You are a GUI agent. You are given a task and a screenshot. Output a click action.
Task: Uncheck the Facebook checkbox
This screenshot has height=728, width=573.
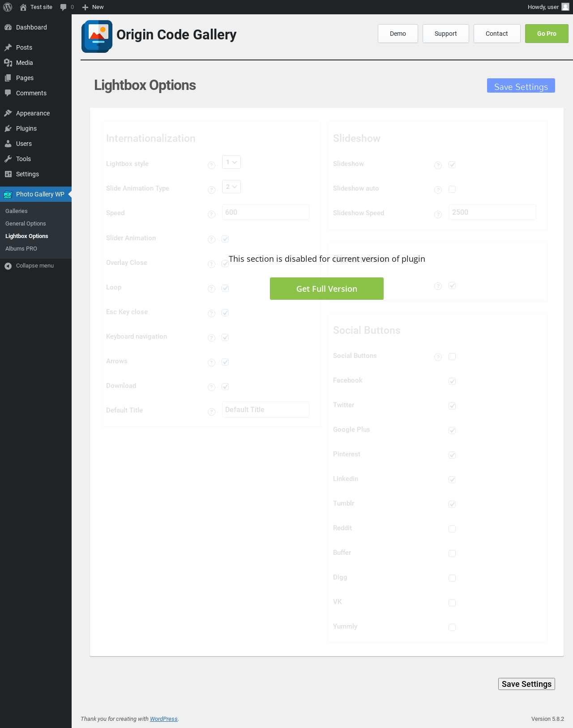coord(452,381)
